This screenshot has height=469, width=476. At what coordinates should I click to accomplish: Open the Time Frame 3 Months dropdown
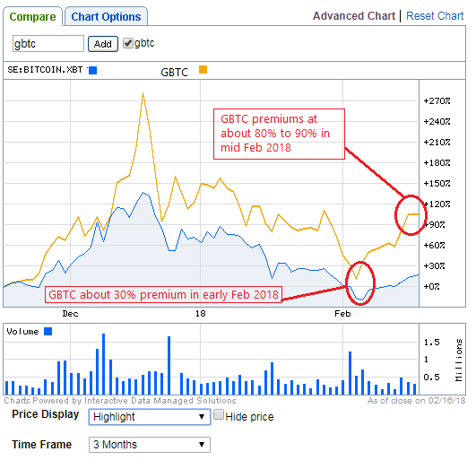pos(150,445)
